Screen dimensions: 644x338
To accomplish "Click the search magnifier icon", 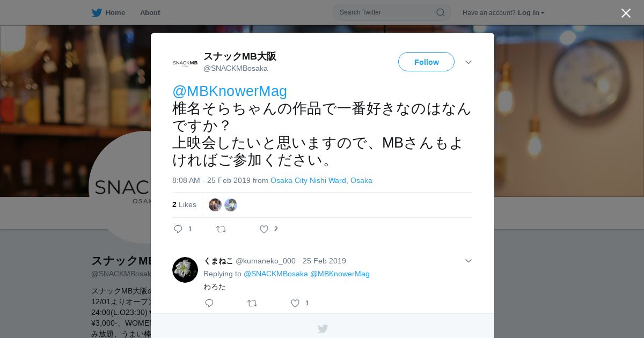I will (x=440, y=12).
